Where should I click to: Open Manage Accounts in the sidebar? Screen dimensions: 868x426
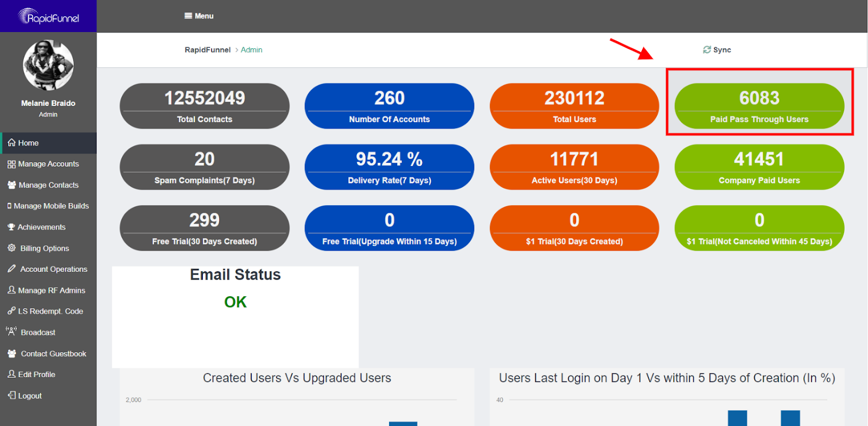(x=48, y=164)
